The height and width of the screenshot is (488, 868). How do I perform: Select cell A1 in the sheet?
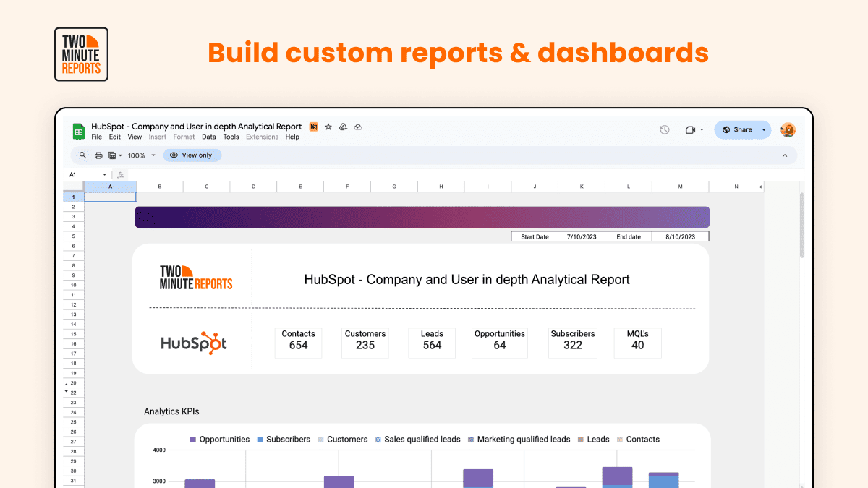click(x=110, y=197)
